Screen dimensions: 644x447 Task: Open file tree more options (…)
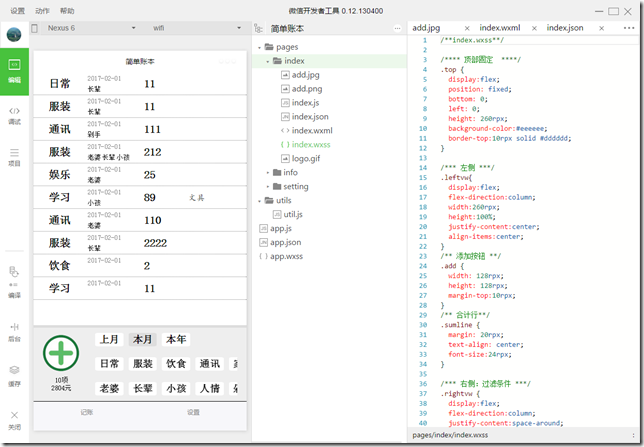tap(397, 28)
